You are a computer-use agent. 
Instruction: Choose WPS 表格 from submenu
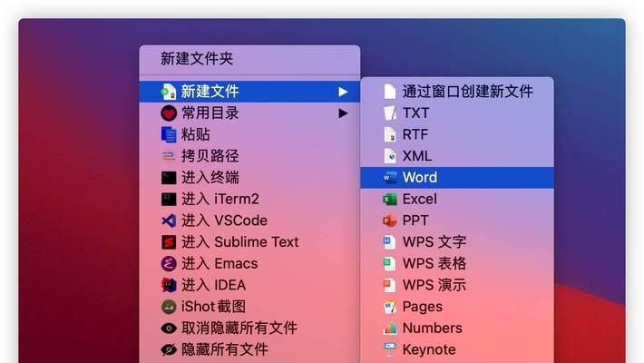(x=457, y=263)
